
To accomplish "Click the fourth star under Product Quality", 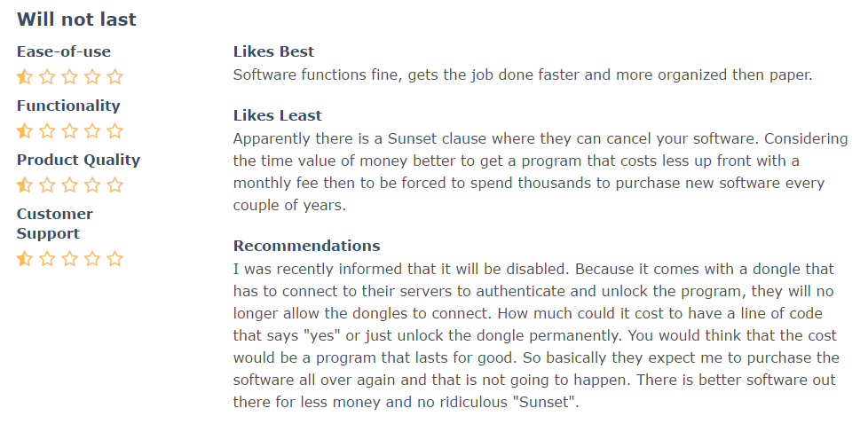I will 92,185.
